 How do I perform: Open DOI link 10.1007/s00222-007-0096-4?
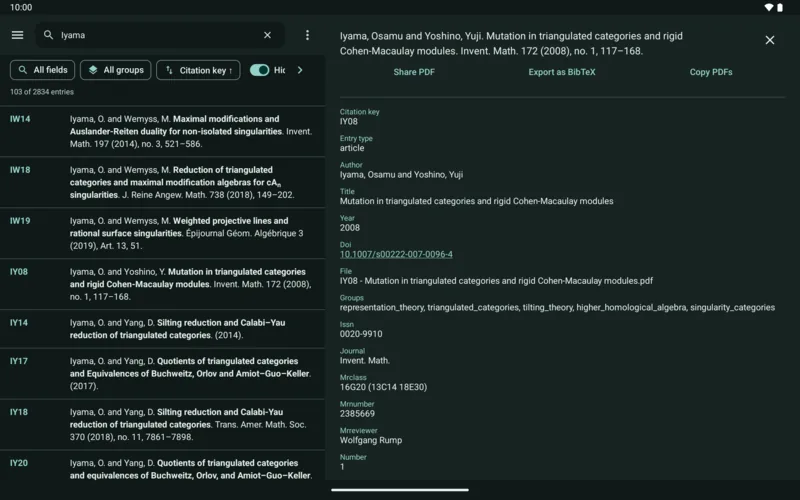tap(396, 254)
